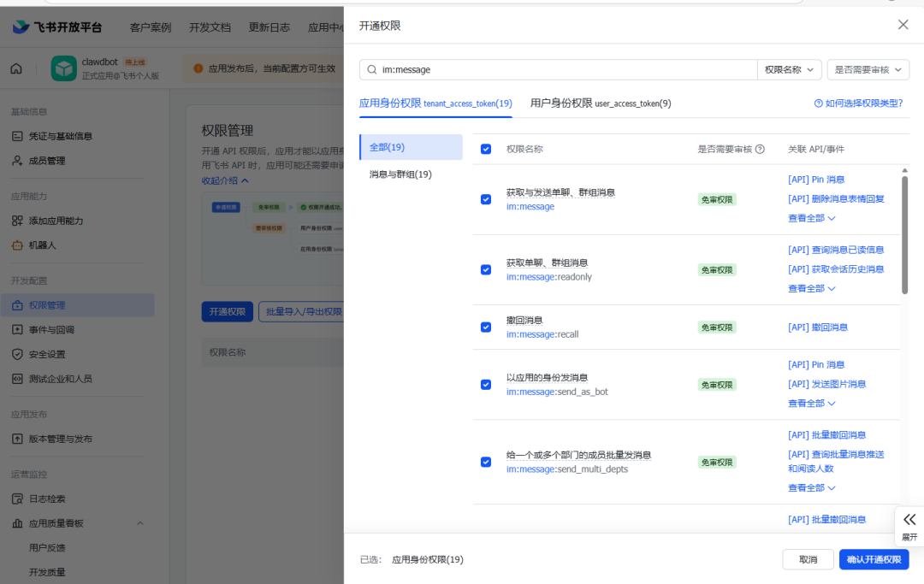Viewport: 924px width, 584px height.
Task: Open 开发文档 in top navigation
Action: click(210, 27)
